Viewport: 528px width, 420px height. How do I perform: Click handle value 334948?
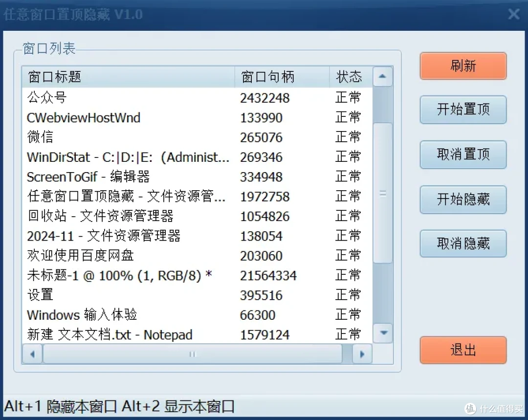(x=261, y=177)
